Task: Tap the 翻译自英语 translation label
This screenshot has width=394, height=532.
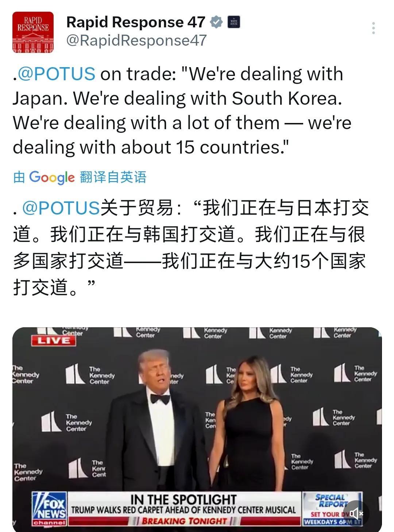Action: [x=113, y=177]
